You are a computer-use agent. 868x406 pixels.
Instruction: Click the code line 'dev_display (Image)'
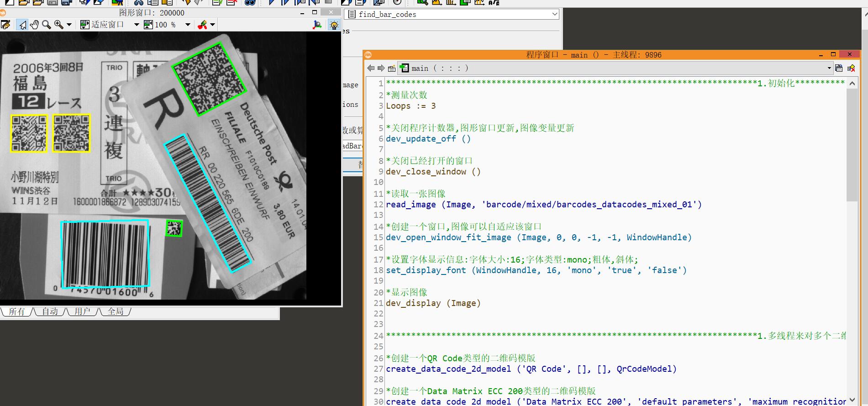coord(433,303)
